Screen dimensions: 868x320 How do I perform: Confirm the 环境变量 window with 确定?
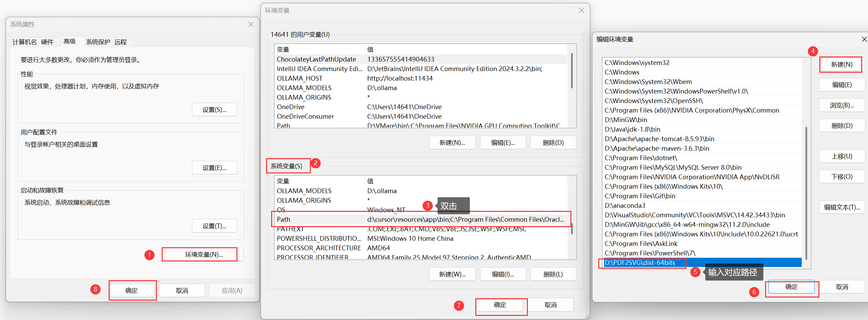coord(500,305)
